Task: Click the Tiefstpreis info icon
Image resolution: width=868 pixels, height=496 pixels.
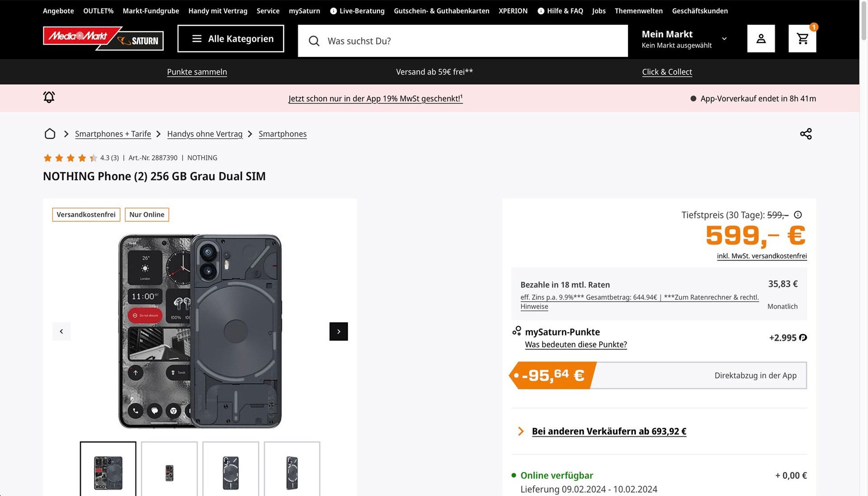Action: click(798, 215)
